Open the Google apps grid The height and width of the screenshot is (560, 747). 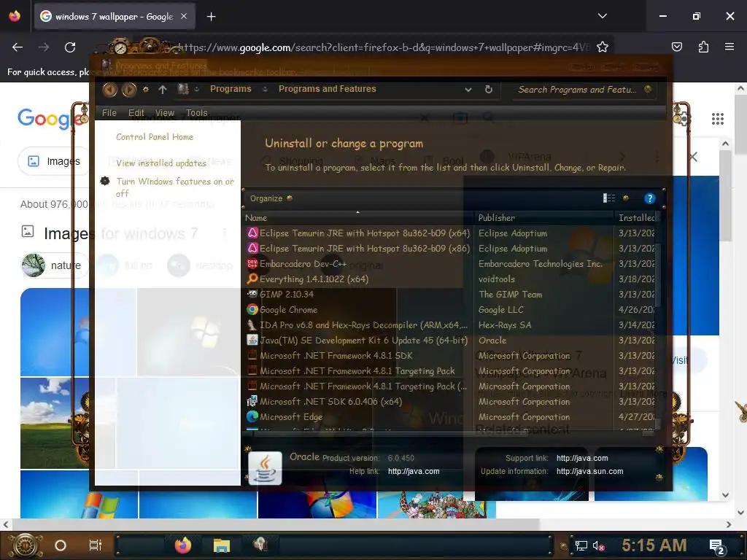pos(718,119)
